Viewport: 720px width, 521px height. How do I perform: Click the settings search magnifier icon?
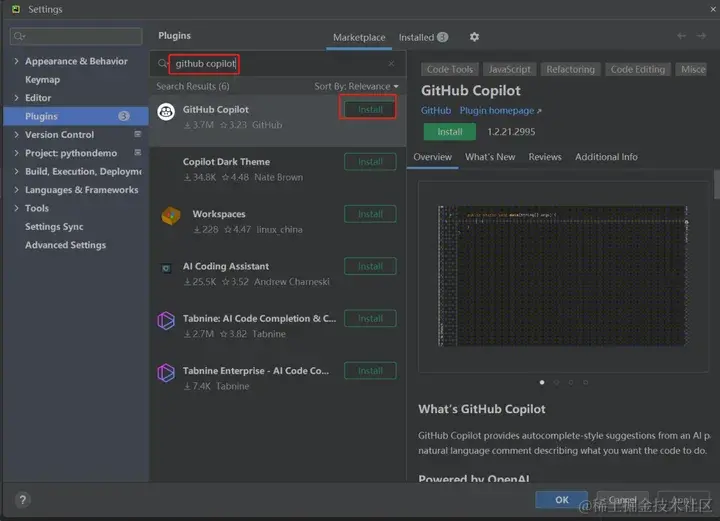pos(19,36)
